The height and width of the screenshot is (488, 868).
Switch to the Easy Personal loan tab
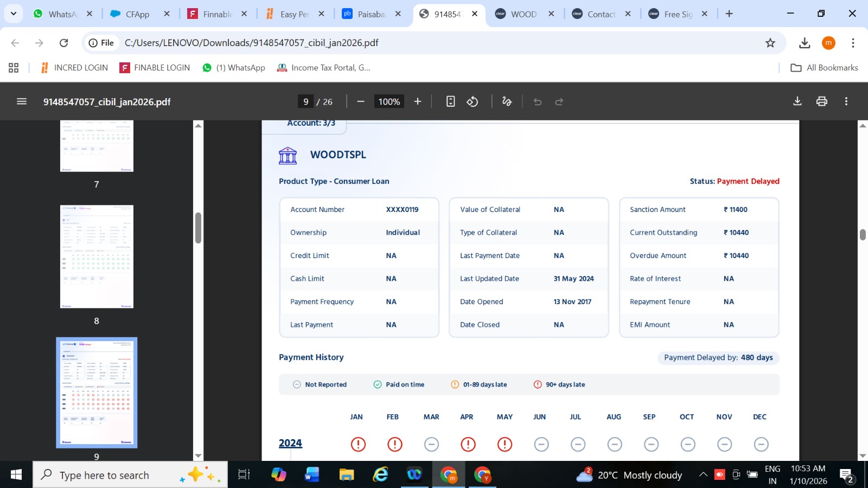coord(293,14)
